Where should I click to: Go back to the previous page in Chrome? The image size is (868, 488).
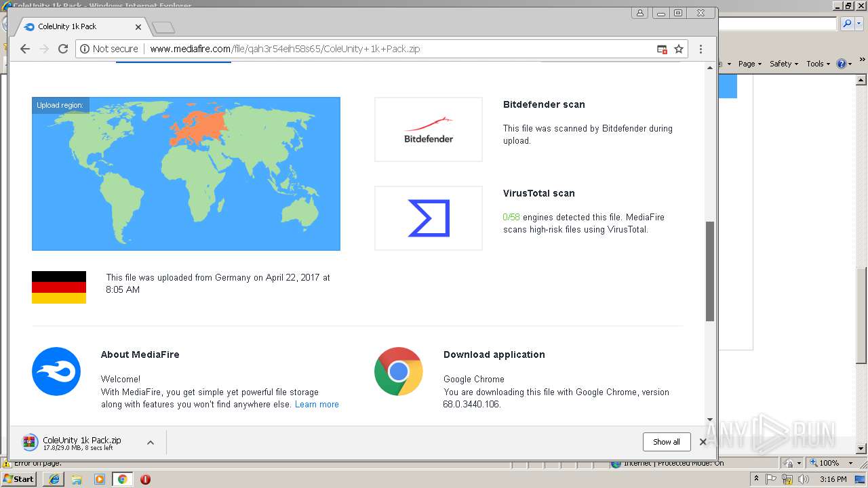pos(25,49)
